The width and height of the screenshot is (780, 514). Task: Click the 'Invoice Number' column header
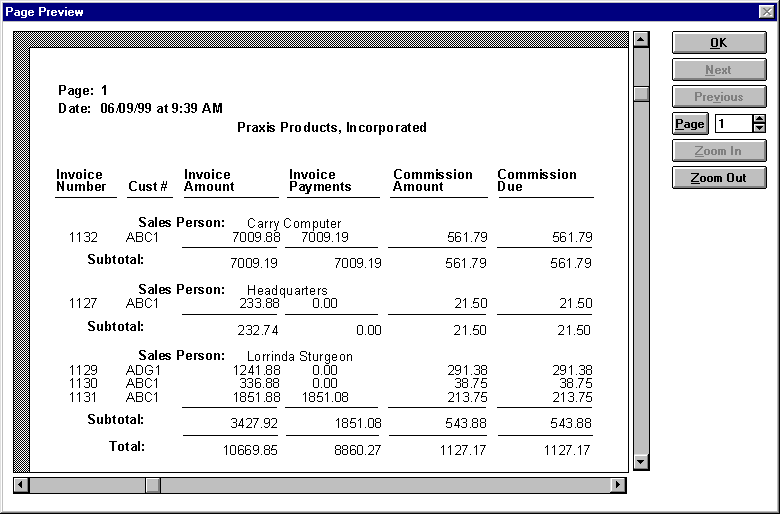(81, 180)
